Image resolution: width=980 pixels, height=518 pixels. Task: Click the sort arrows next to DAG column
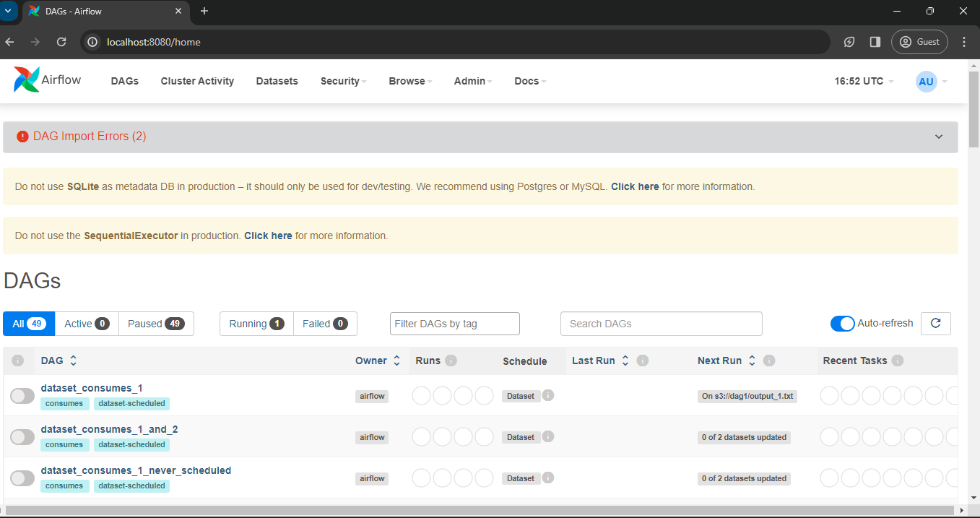click(73, 361)
